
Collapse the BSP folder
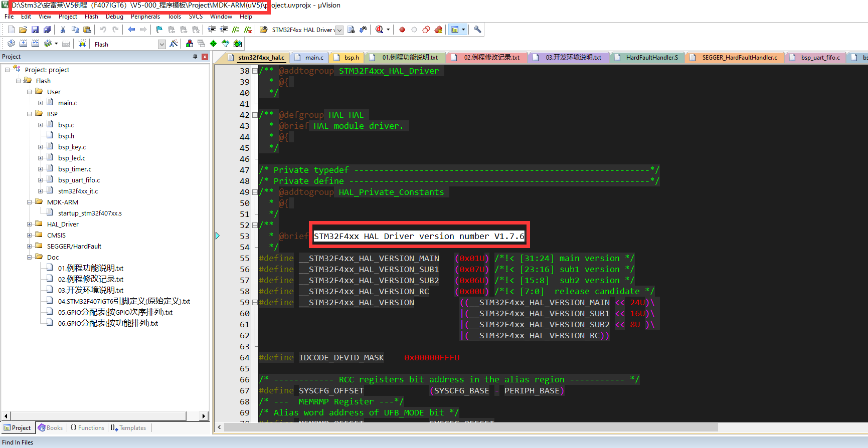click(30, 114)
